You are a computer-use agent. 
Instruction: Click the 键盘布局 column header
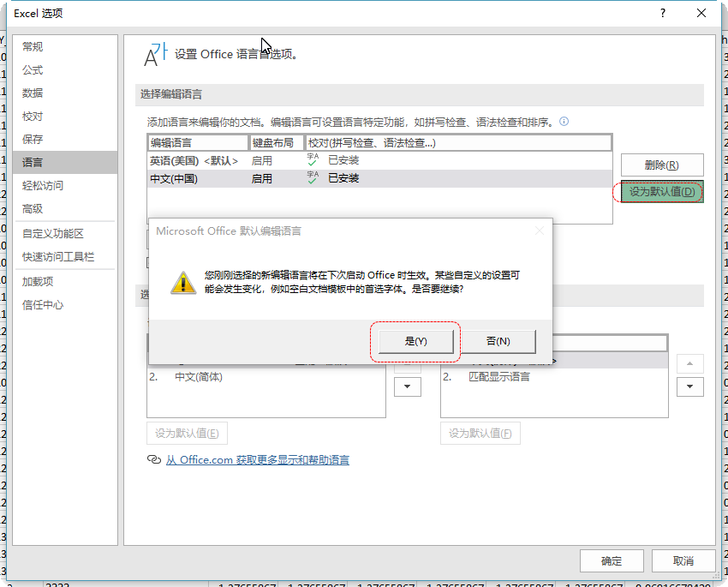277,143
